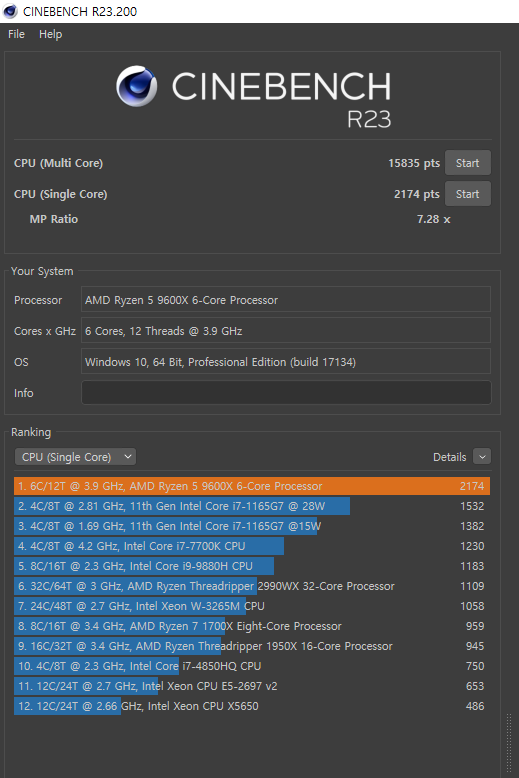Image resolution: width=519 pixels, height=778 pixels.
Task: Expand the Details dropdown arrow
Action: click(482, 456)
